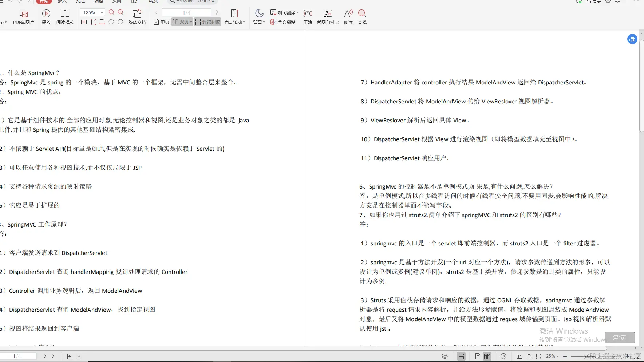The image size is (644, 362).
Task: Switch to 单页 single-page view
Action: (x=161, y=22)
